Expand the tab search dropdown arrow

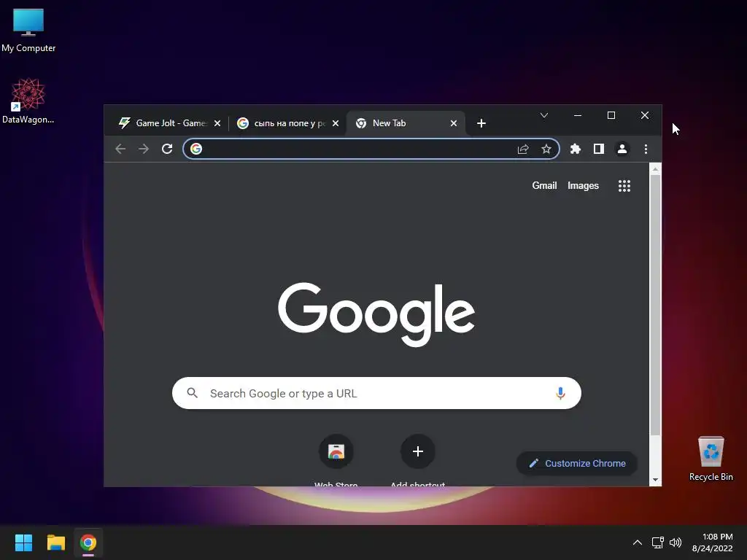pos(544,115)
